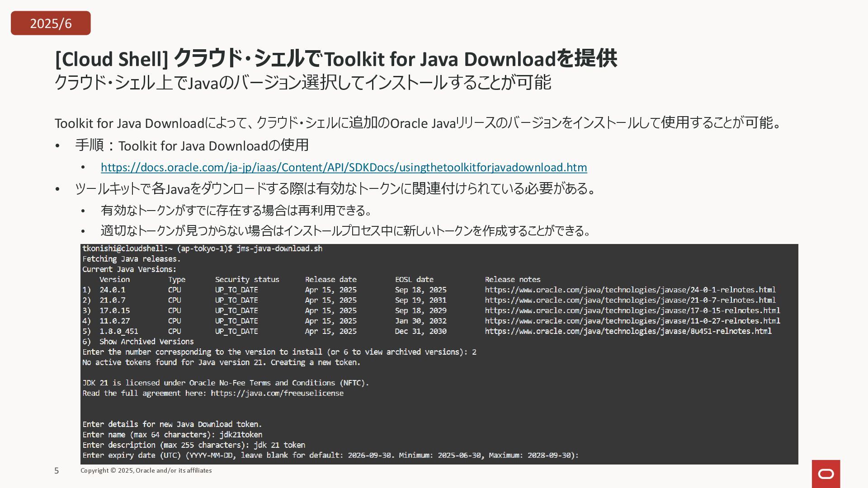Open the 11-0-27 release notes URL
This screenshot has height=488, width=868.
coord(632,321)
